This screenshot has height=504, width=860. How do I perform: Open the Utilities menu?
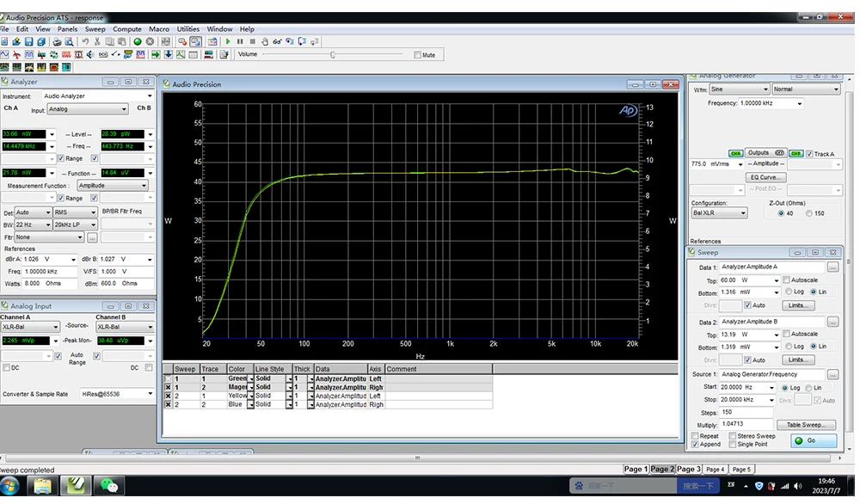point(188,29)
